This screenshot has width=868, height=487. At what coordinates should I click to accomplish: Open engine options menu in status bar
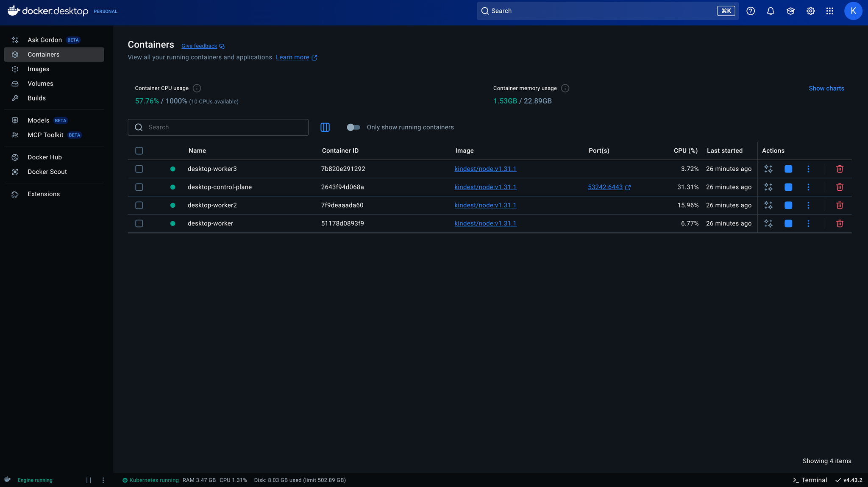click(103, 480)
